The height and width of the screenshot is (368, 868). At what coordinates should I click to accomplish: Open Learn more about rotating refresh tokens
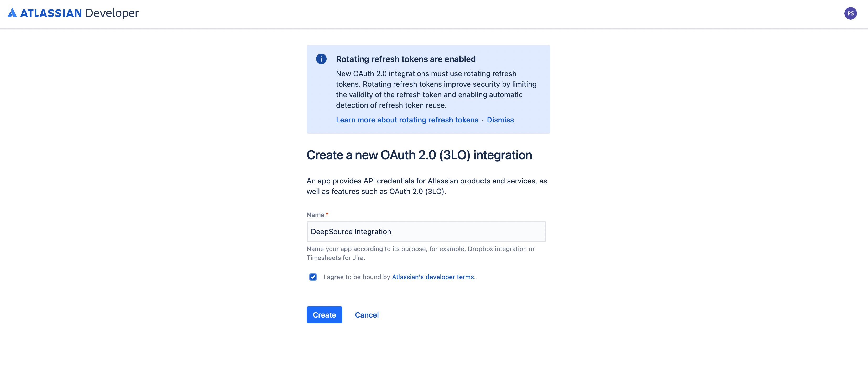(x=407, y=120)
